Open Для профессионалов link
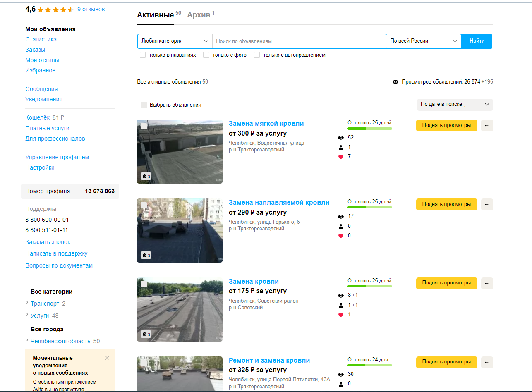This screenshot has width=532, height=392. (55, 139)
